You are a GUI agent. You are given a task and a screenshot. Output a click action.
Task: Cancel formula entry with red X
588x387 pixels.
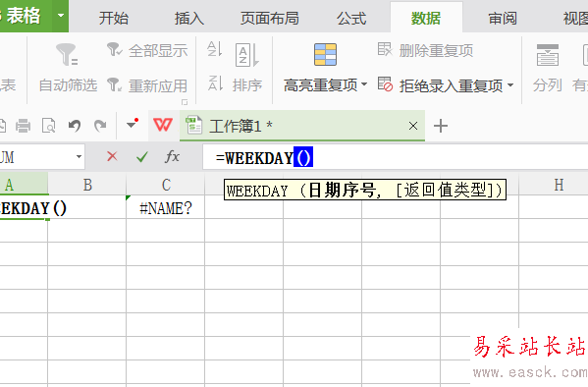point(112,156)
